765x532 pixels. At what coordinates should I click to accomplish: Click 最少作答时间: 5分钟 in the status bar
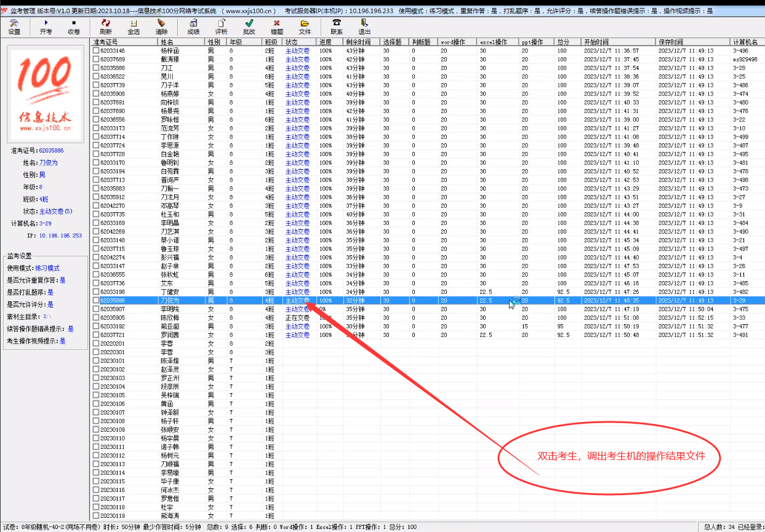coord(172,527)
